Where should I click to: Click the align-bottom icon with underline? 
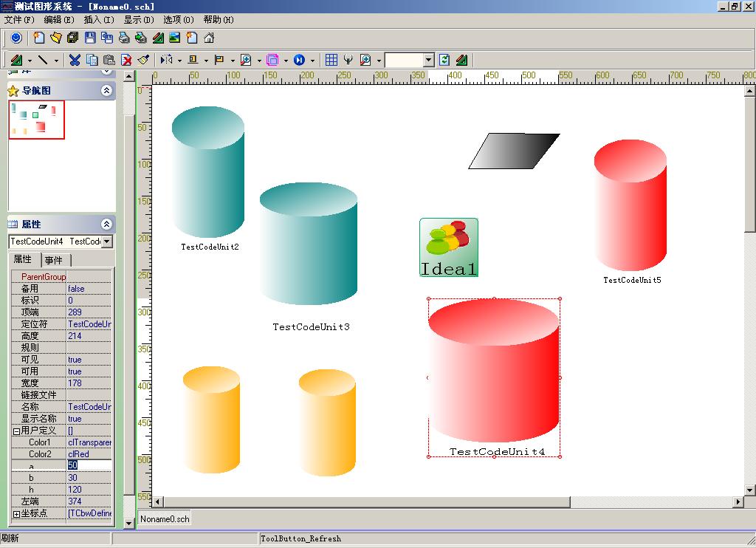click(x=193, y=60)
